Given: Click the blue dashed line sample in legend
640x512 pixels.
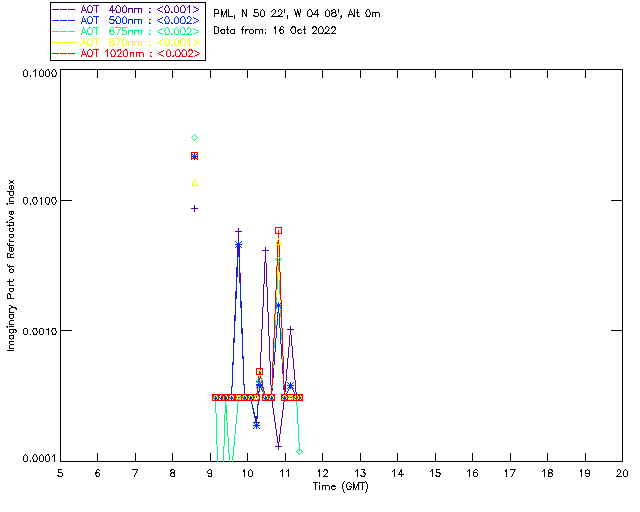Looking at the screenshot, I should (64, 20).
